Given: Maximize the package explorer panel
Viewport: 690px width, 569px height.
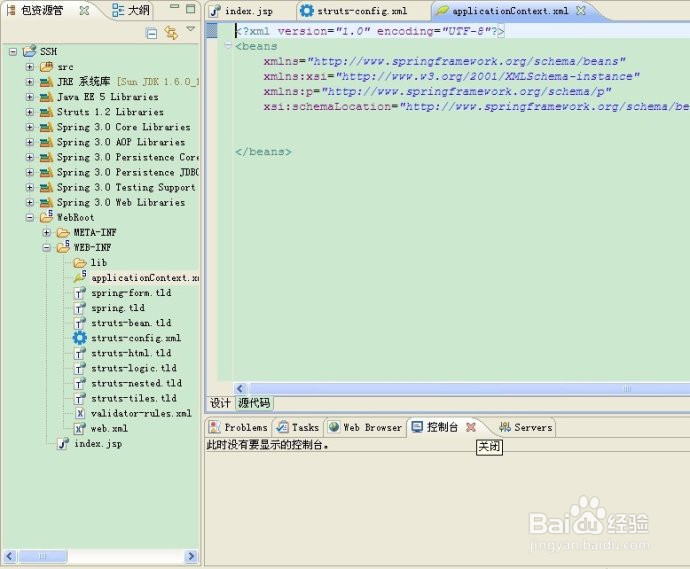Looking at the screenshot, I should 191,8.
